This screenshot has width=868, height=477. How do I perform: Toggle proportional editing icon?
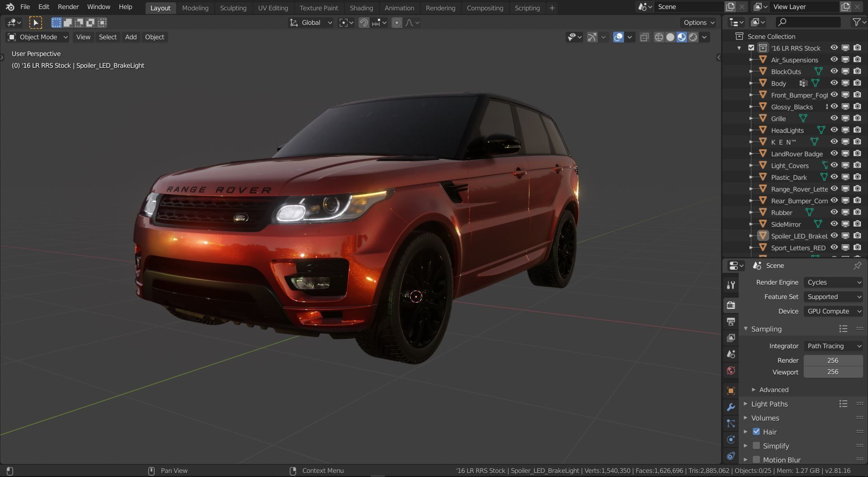[396, 23]
